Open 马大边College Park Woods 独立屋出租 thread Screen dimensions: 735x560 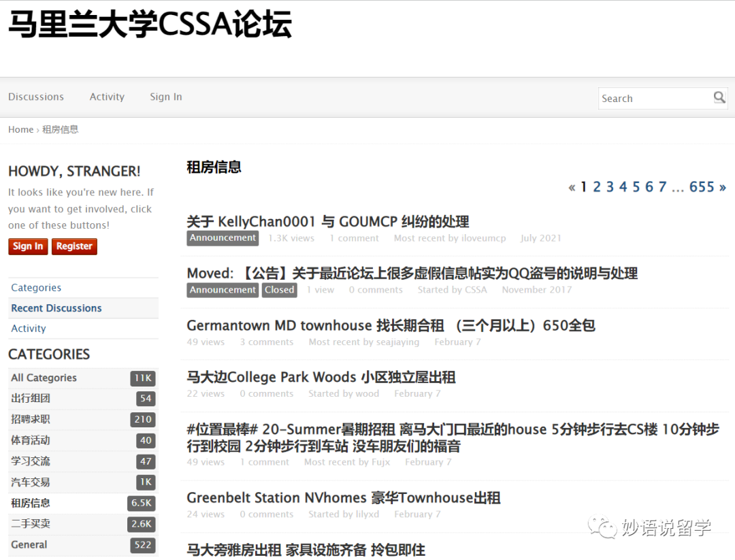(321, 377)
